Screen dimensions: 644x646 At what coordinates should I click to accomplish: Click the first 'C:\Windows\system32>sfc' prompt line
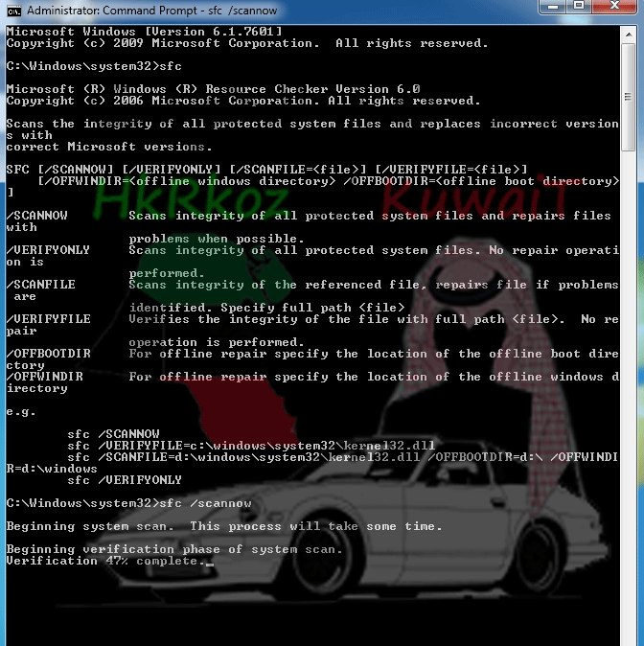[x=94, y=66]
